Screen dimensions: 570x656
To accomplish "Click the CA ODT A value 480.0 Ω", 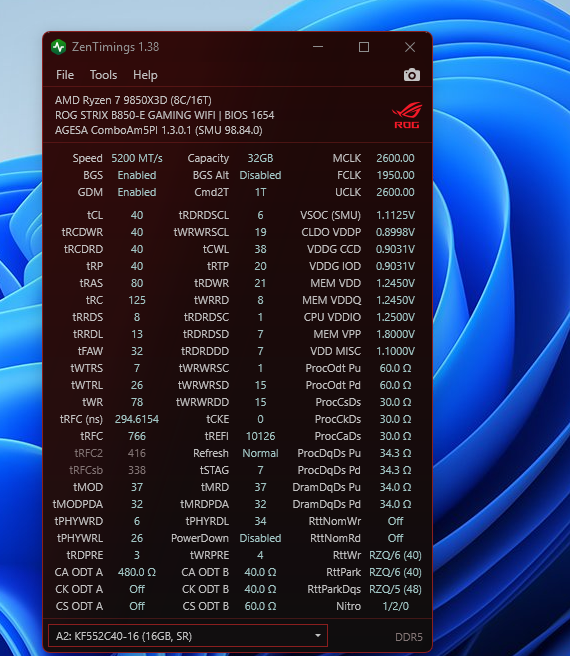I will [137, 572].
